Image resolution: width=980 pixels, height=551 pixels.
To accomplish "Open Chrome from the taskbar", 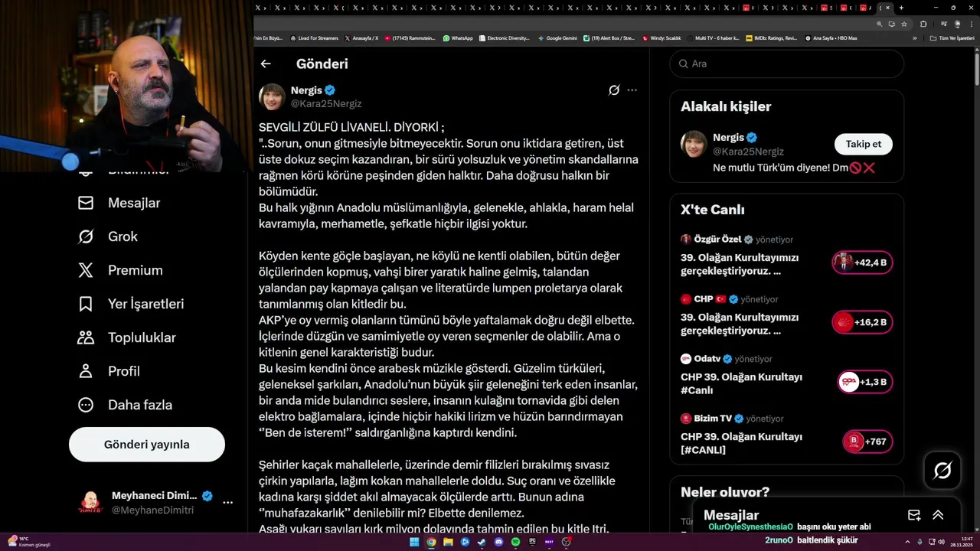I will coord(431,542).
